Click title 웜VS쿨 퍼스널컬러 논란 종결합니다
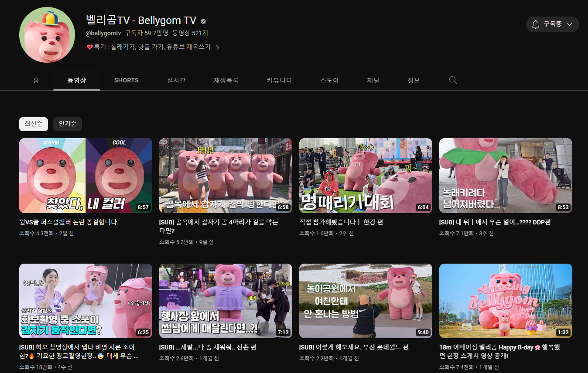 pyautogui.click(x=69, y=222)
